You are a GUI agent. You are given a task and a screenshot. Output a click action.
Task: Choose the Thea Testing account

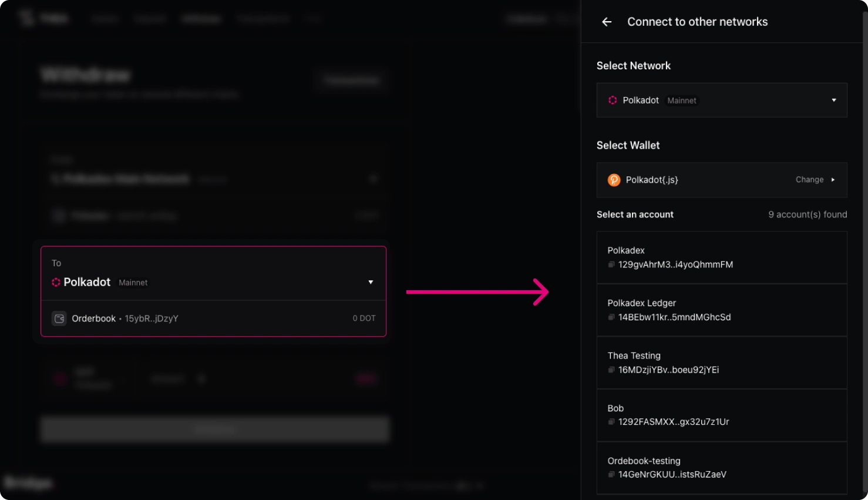[x=721, y=363]
